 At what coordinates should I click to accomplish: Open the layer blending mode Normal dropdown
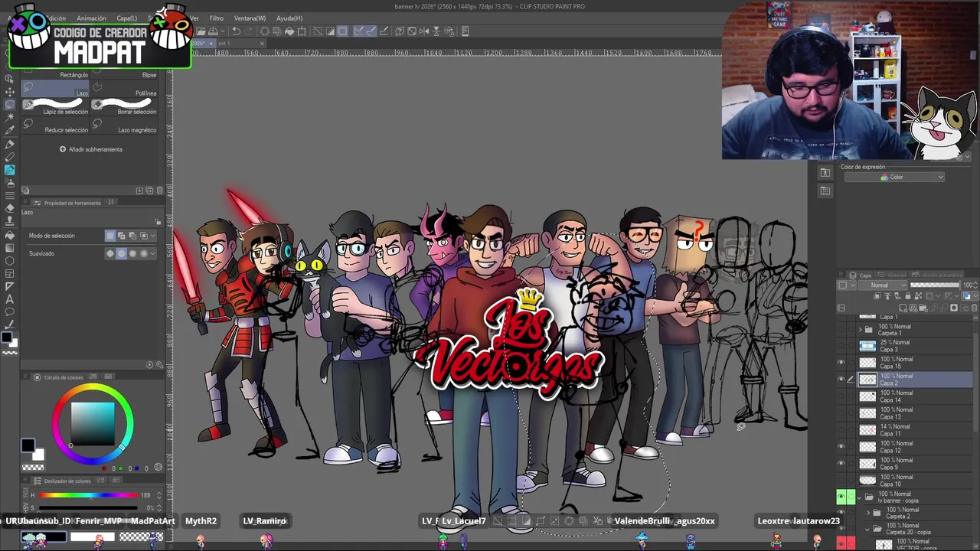(883, 285)
